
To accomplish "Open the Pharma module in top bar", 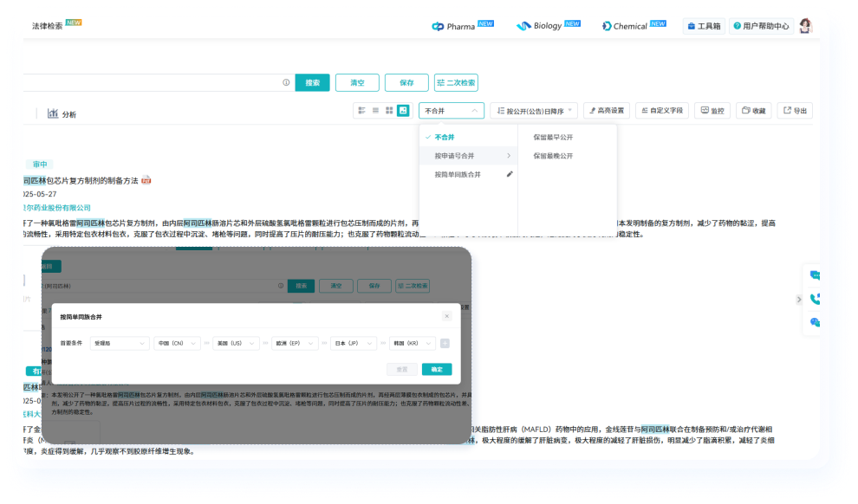I will tap(463, 26).
